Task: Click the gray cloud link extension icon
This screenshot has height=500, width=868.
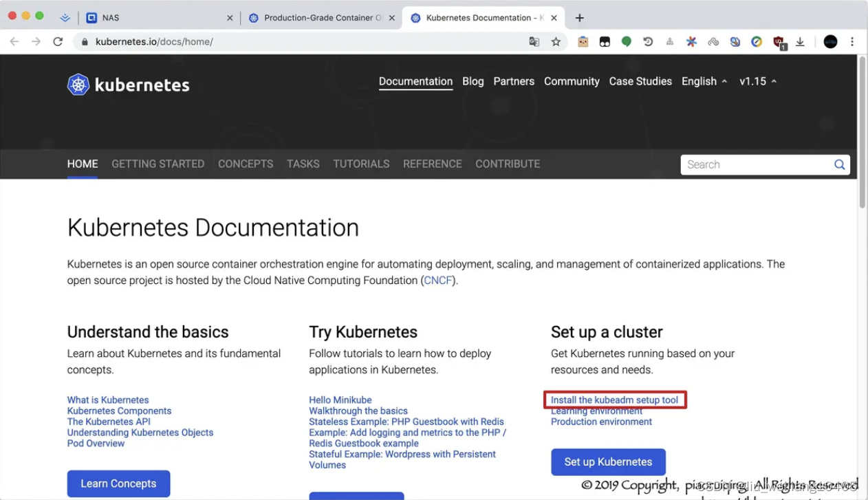Action: (x=713, y=42)
